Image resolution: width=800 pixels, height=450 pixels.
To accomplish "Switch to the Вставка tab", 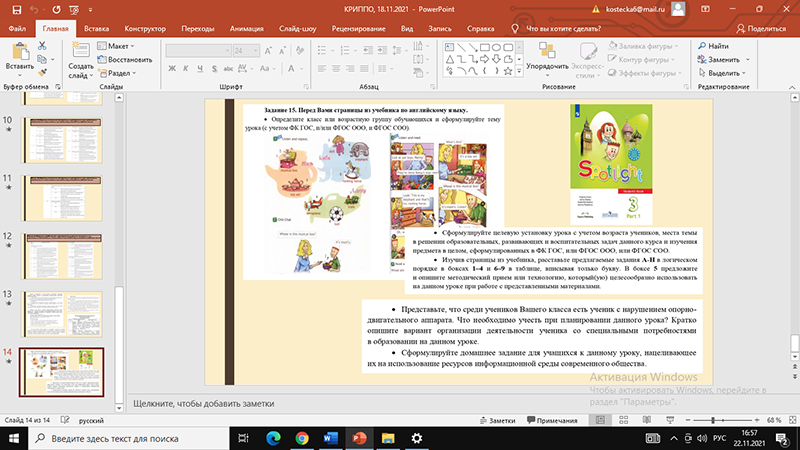I will click(96, 29).
